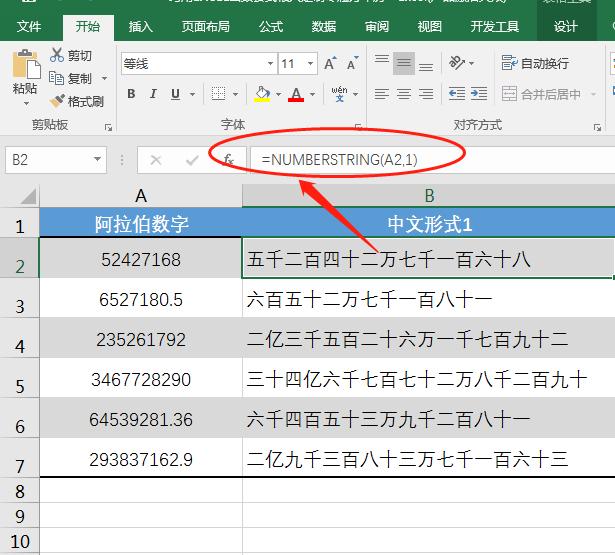Select row 5 header
This screenshot has height=555, width=615.
tap(20, 380)
